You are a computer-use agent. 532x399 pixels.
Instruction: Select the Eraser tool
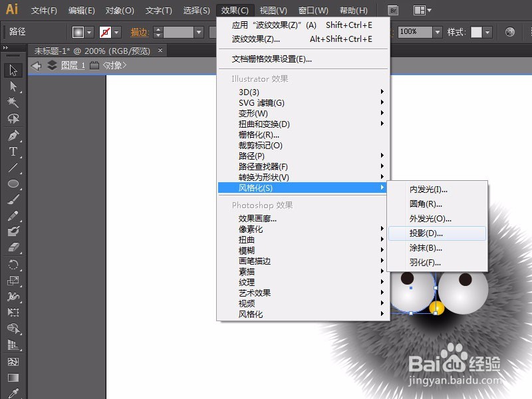13,247
